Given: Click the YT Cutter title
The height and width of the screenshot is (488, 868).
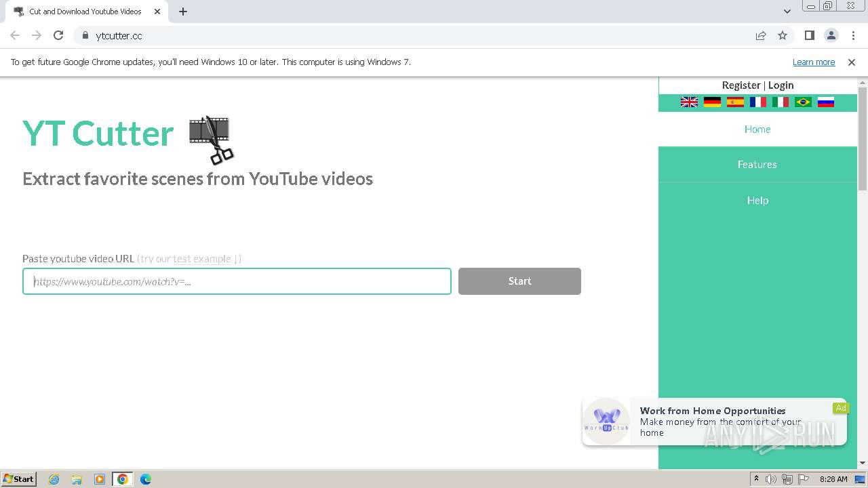Looking at the screenshot, I should click(x=98, y=134).
